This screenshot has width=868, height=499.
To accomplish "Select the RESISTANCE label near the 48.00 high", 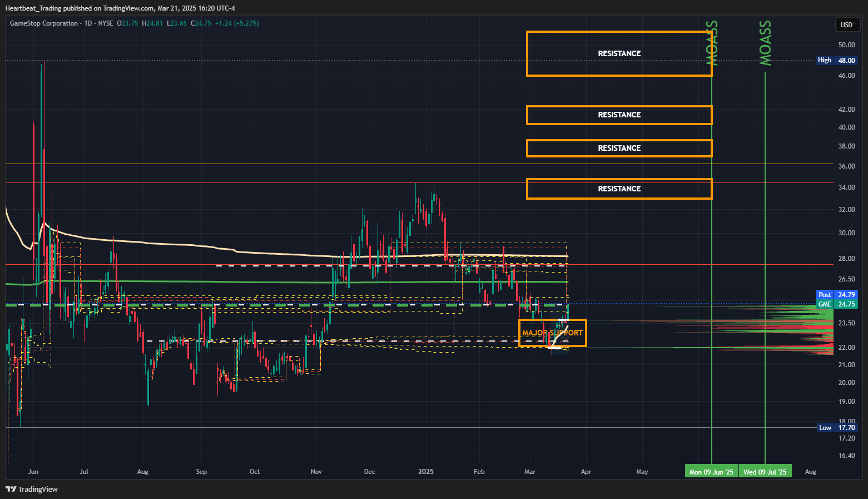I will point(619,53).
